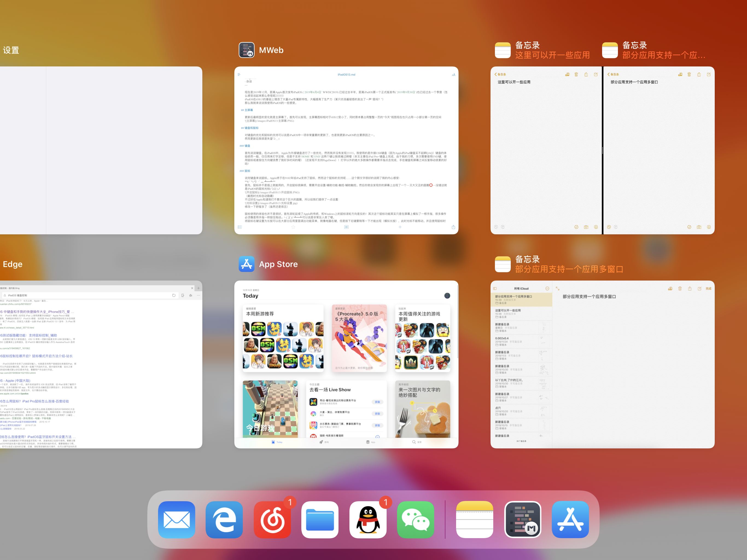This screenshot has height=560, width=747.
Task: Tap 备忘录 back link in left Notes window
Action: click(500, 74)
